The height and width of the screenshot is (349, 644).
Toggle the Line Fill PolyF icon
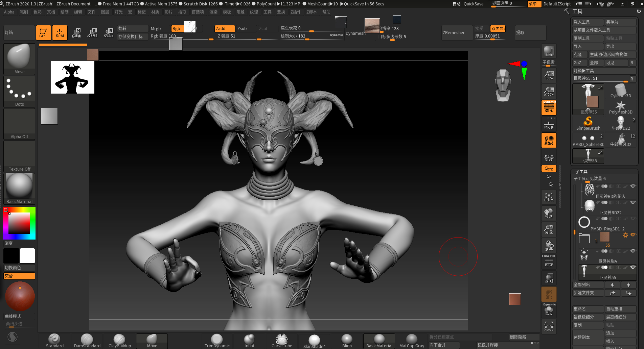click(x=549, y=261)
